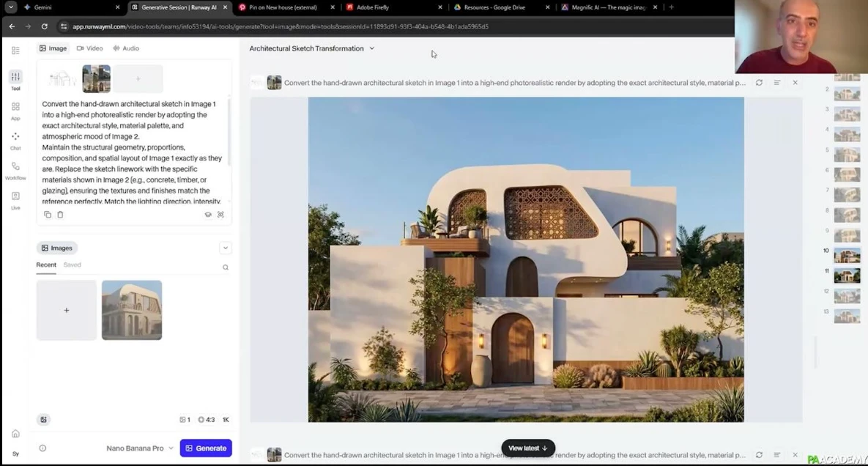The width and height of the screenshot is (868, 466).
Task: Switch generation mode to Video
Action: coord(90,48)
